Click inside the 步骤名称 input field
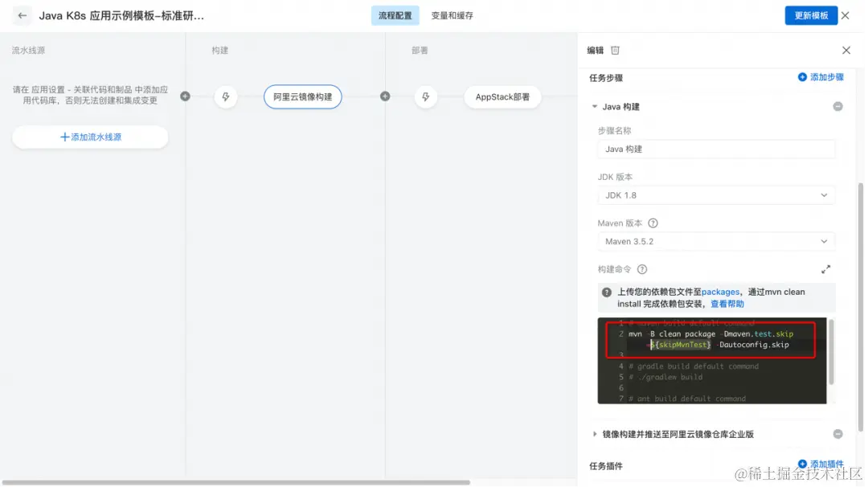 coord(715,149)
